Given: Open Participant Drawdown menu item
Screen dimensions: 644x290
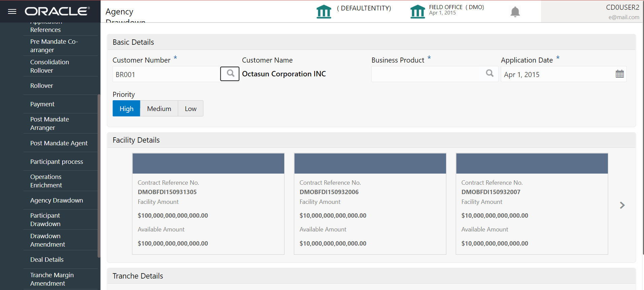Looking at the screenshot, I should [61, 220].
